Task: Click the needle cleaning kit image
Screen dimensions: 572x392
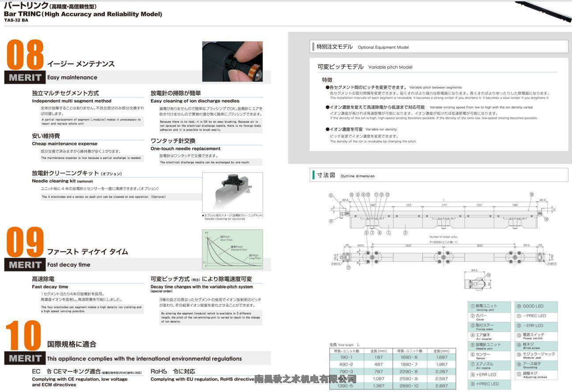Action: tap(232, 192)
